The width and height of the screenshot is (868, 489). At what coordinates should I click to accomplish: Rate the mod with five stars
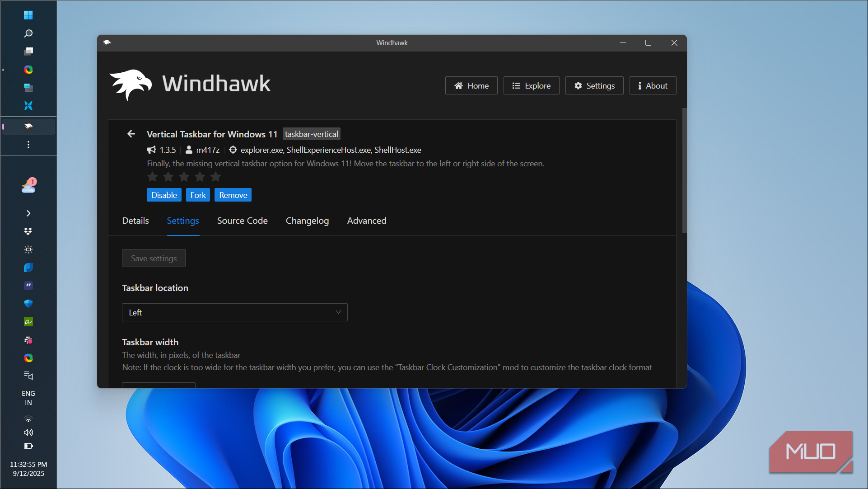215,177
